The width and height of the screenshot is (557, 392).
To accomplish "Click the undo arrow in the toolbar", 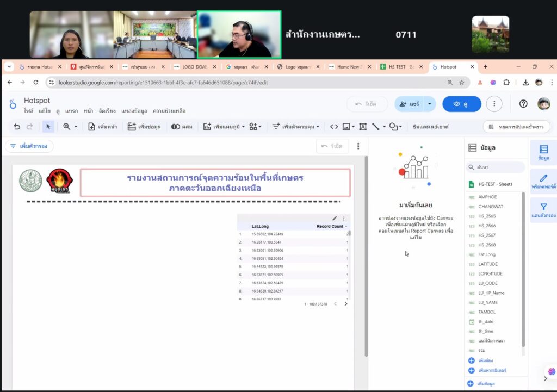I will (x=17, y=127).
